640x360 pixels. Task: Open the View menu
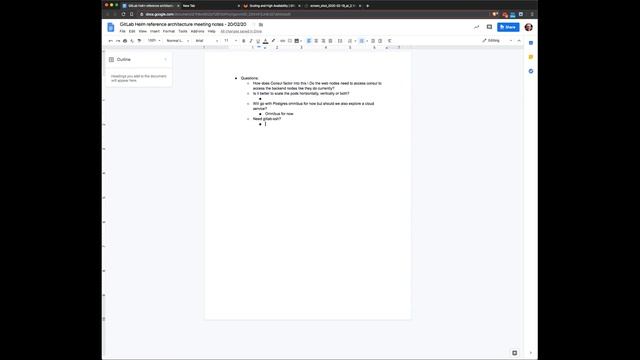[x=142, y=31]
